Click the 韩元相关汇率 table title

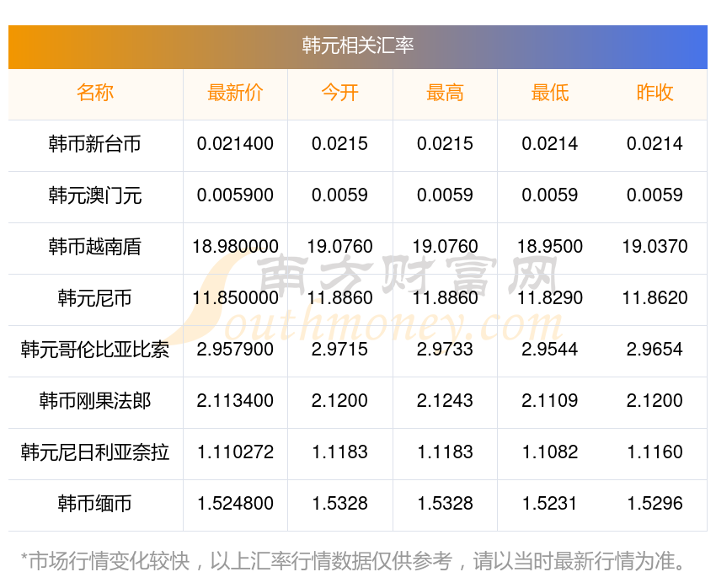[357, 45]
